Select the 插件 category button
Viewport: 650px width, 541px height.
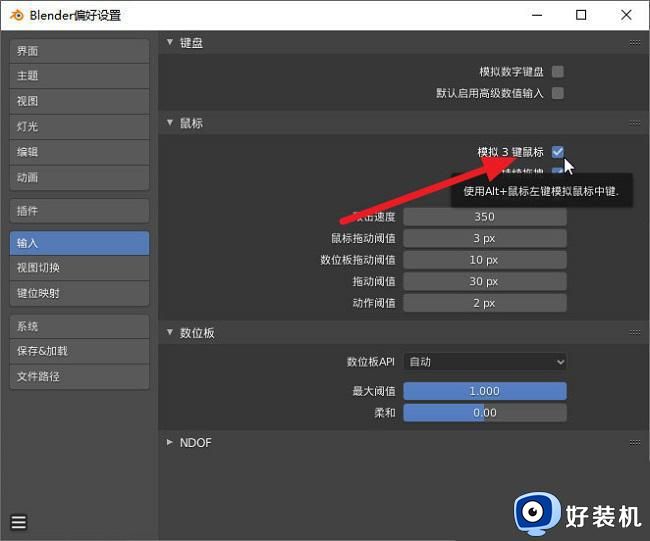click(80, 211)
